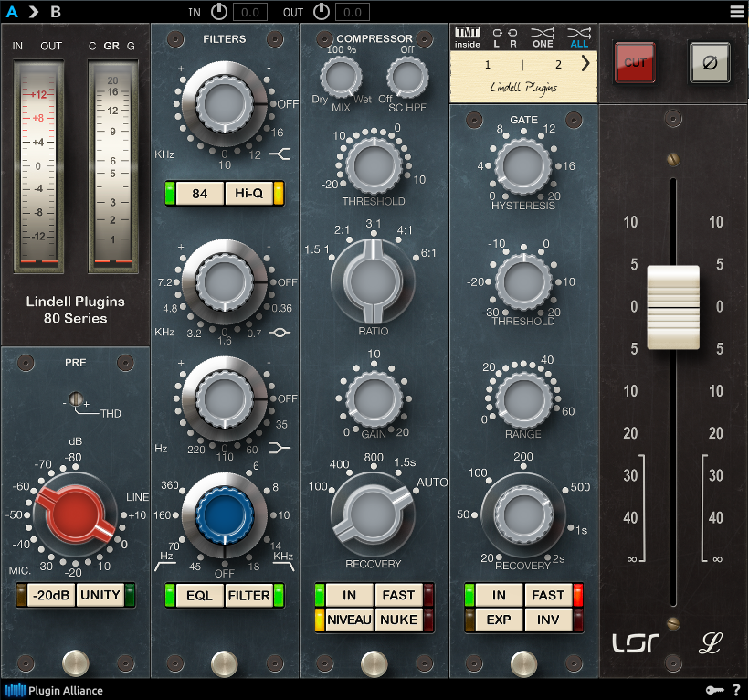Select randomize ONE channel icon
The height and width of the screenshot is (700, 749).
point(543,37)
